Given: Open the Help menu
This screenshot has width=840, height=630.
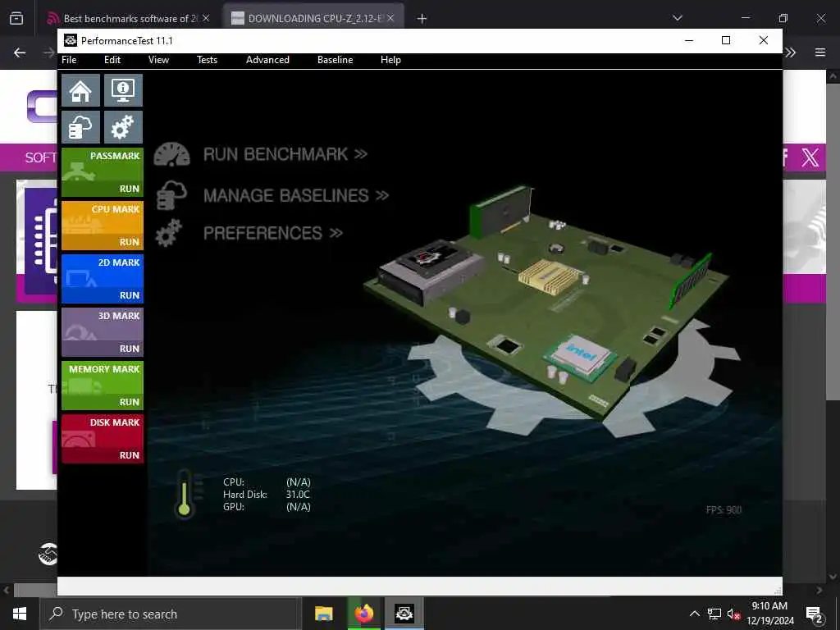Looking at the screenshot, I should pos(390,60).
